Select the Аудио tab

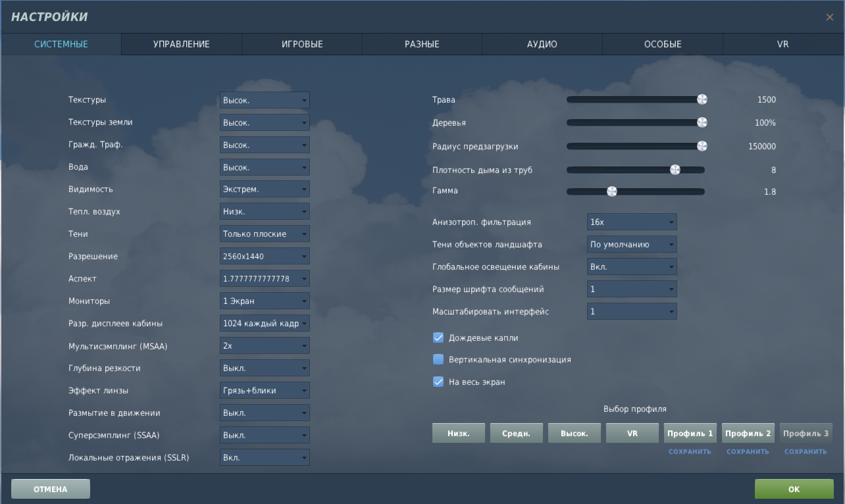pyautogui.click(x=542, y=44)
